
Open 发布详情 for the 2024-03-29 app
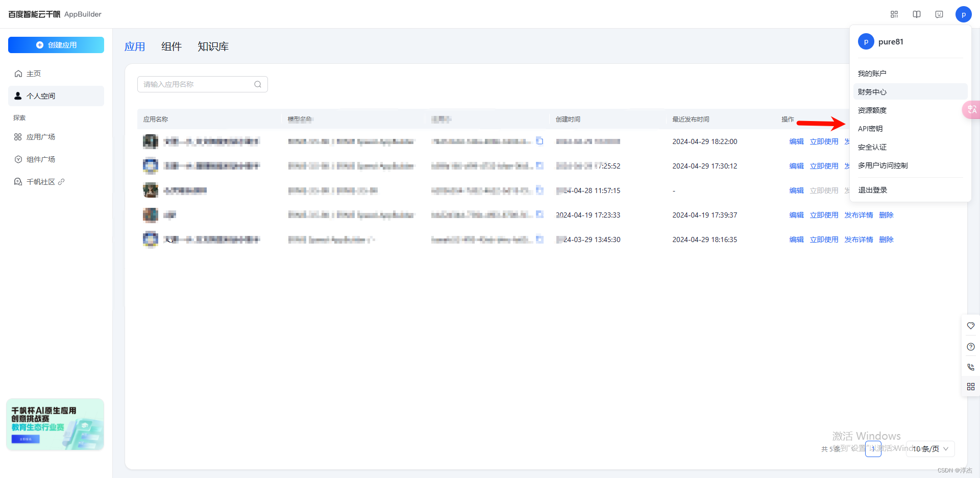859,240
